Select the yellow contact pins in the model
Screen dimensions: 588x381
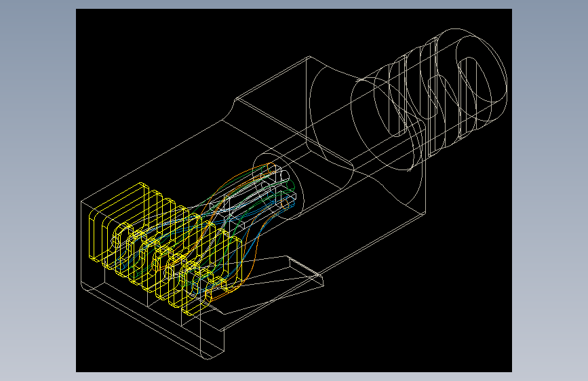165,249
